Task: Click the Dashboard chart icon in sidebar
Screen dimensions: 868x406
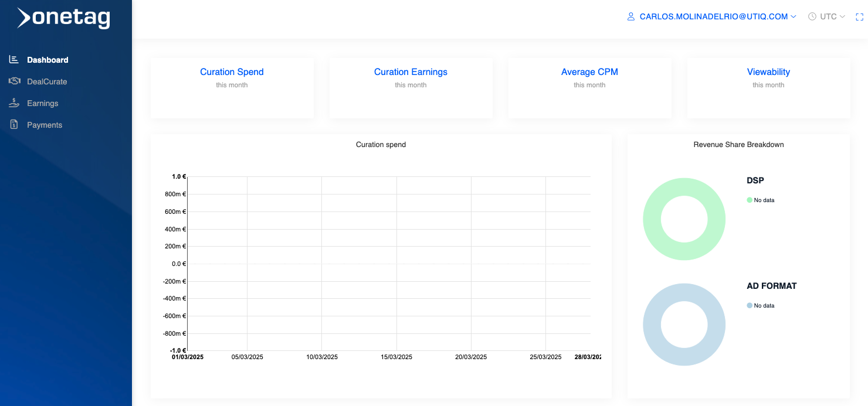Action: point(14,60)
